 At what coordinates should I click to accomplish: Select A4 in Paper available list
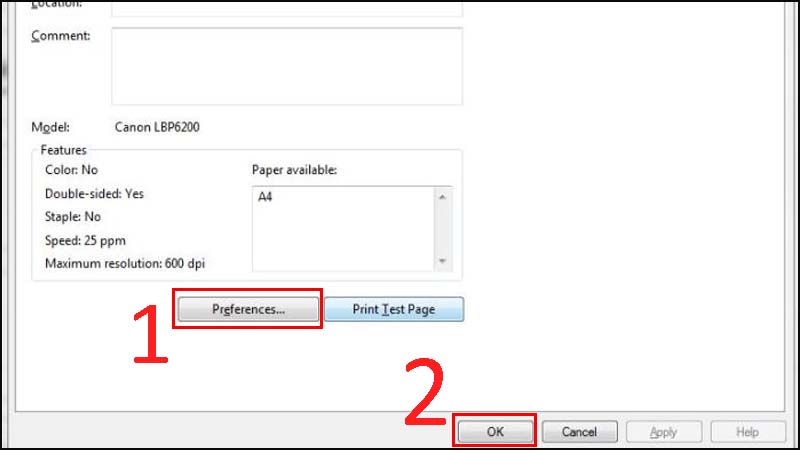[x=265, y=197]
